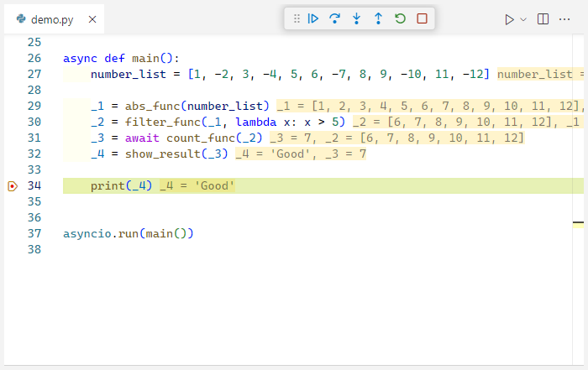Click filter_func call on line 30
588x370 pixels.
[163, 122]
